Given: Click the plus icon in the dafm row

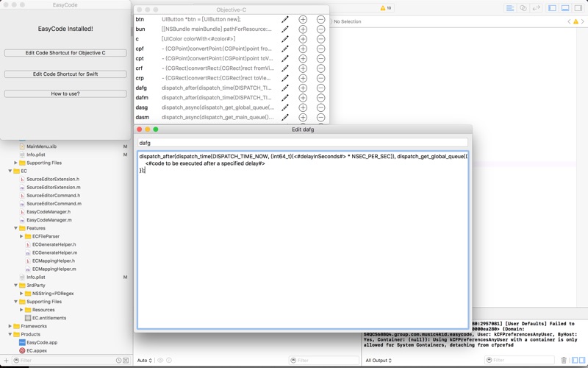Looking at the screenshot, I should click(303, 98).
